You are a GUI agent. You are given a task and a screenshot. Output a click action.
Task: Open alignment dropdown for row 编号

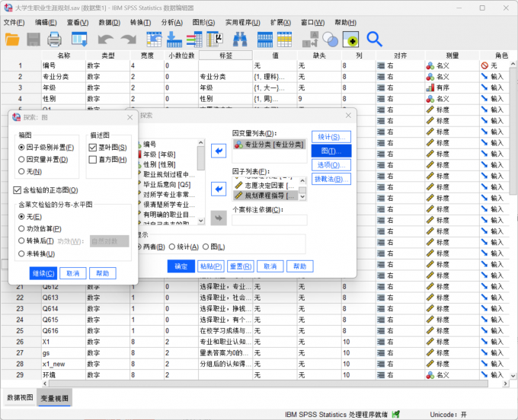pyautogui.click(x=401, y=65)
